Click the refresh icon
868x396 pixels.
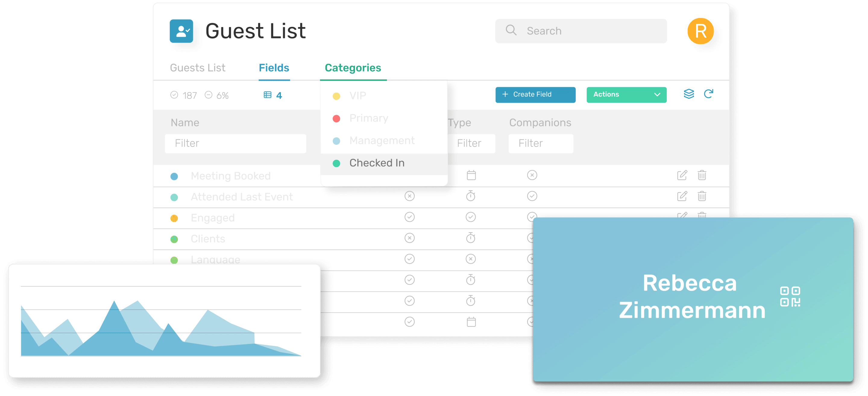pos(708,94)
